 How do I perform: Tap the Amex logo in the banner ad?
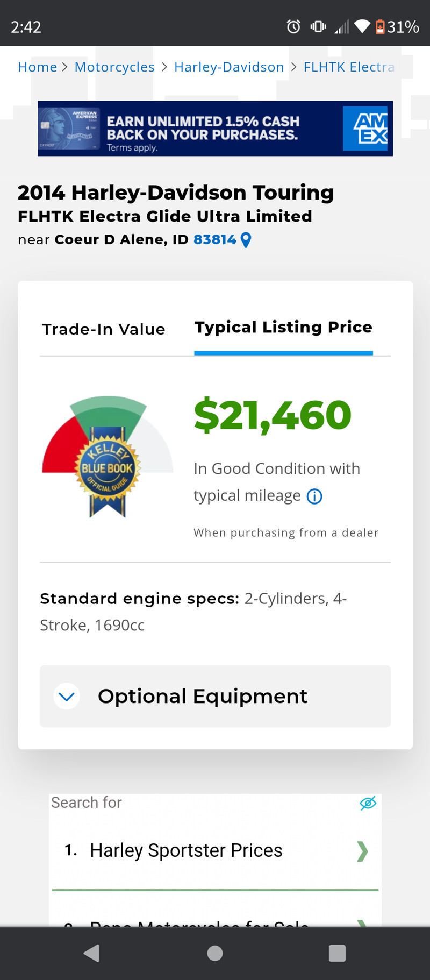pyautogui.click(x=368, y=129)
